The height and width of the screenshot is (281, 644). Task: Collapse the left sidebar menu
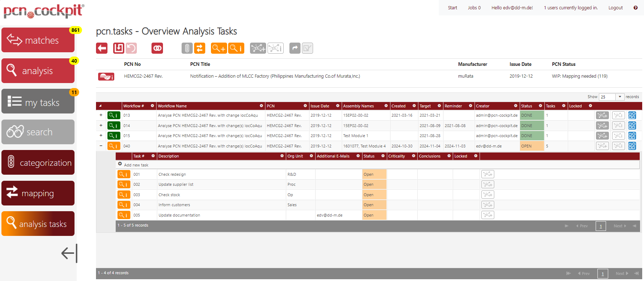(x=69, y=253)
